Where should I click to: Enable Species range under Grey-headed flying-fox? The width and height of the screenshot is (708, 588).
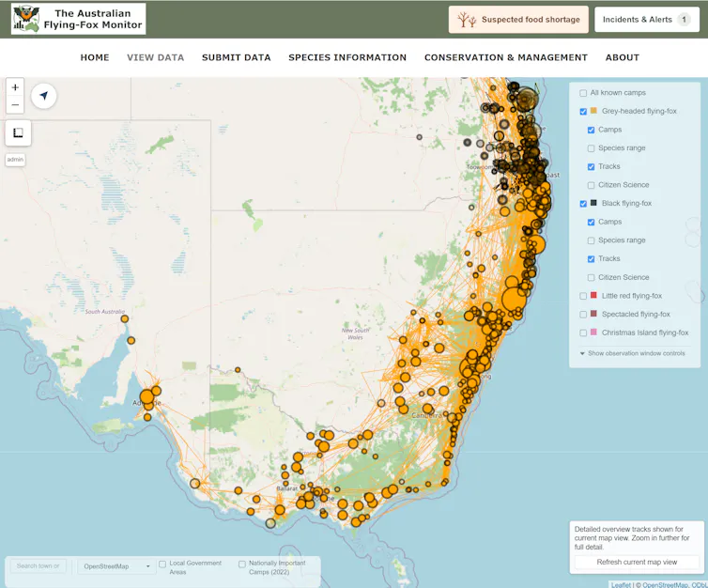pyautogui.click(x=591, y=148)
